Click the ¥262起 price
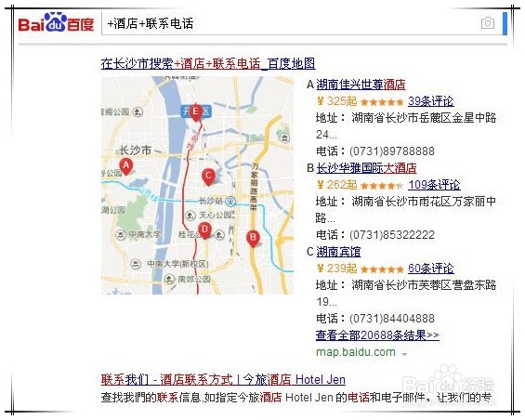 (x=336, y=185)
